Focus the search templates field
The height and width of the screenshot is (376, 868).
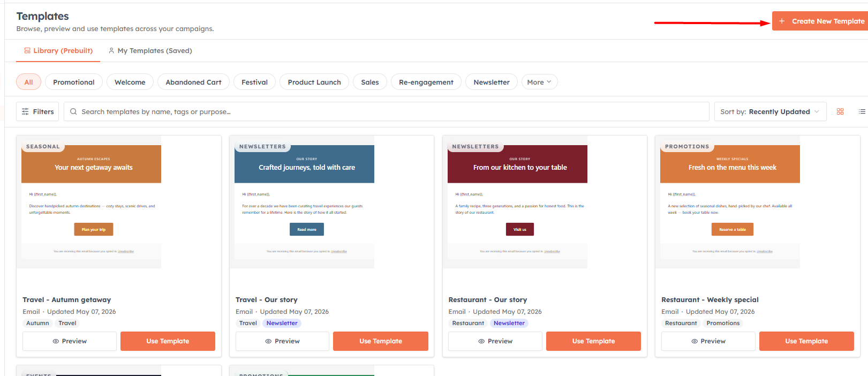(x=386, y=111)
